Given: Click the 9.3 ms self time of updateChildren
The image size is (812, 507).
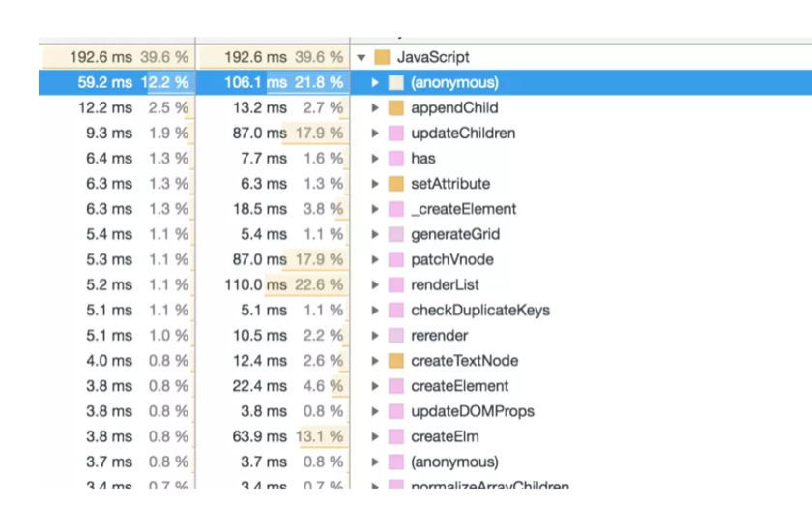Looking at the screenshot, I should pos(108,134).
